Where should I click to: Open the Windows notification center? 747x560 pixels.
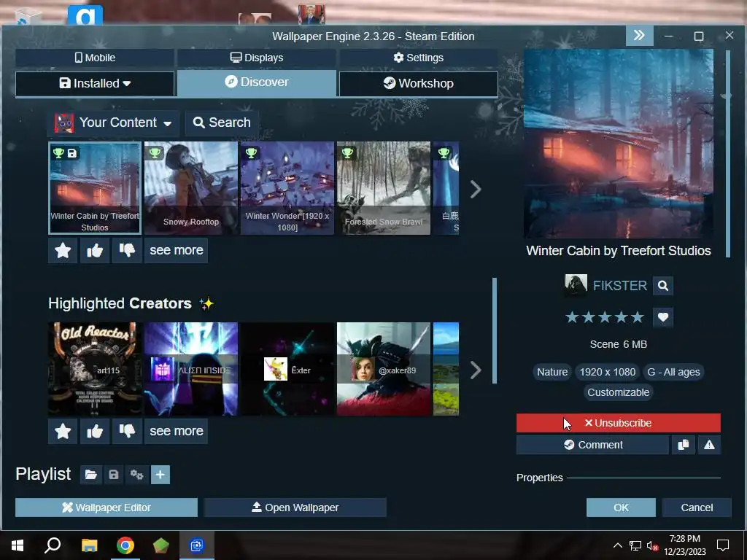point(723,545)
